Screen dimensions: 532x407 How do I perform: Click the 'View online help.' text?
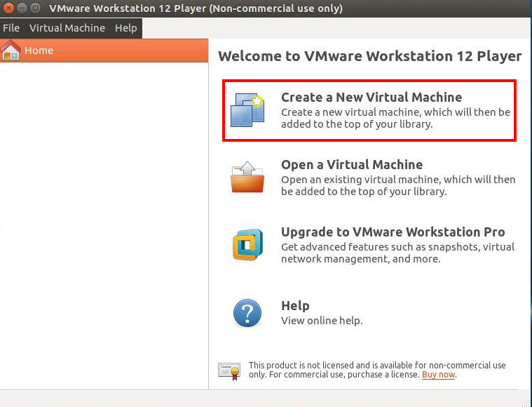pos(322,321)
